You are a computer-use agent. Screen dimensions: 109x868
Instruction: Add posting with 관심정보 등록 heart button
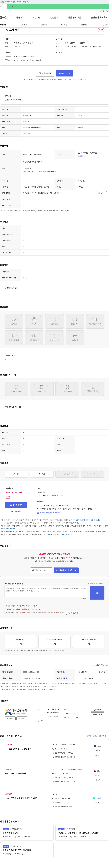(x=45, y=73)
